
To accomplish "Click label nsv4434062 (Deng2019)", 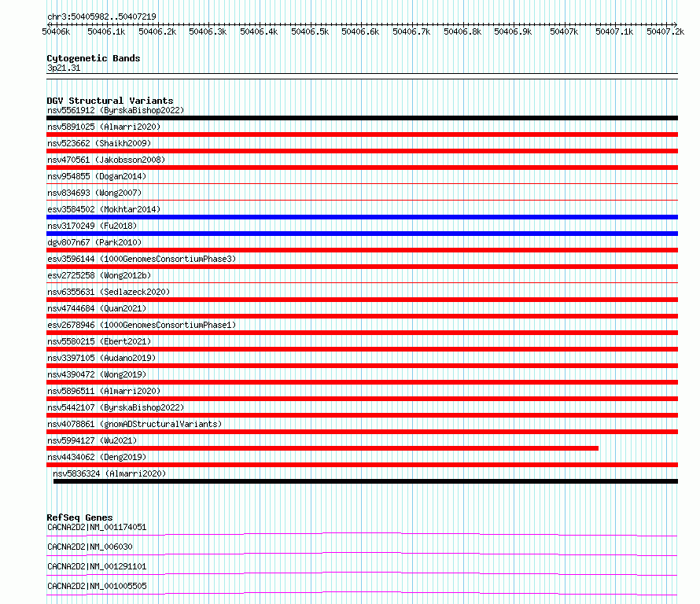I will pos(97,457).
